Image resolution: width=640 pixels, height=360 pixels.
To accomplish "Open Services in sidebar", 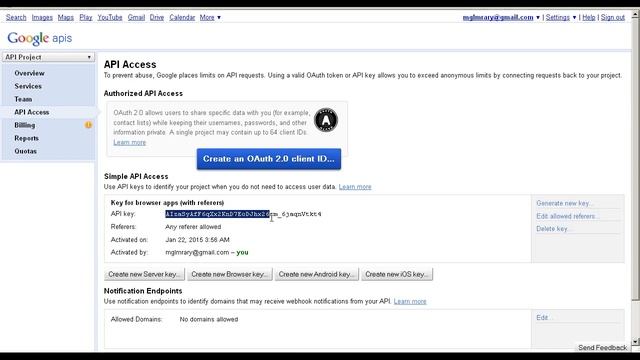I will click(28, 86).
